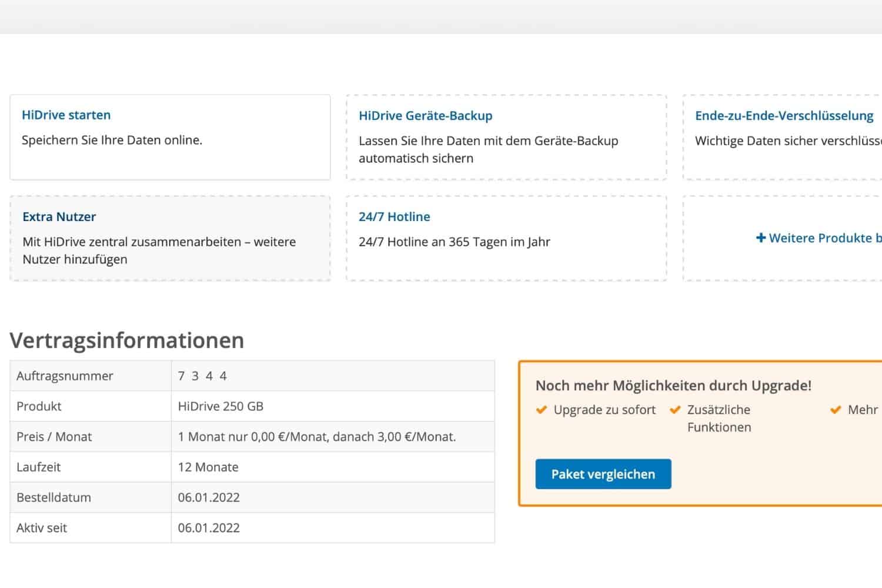Click the 12 Monate value
This screenshot has width=882, height=588.
click(208, 467)
